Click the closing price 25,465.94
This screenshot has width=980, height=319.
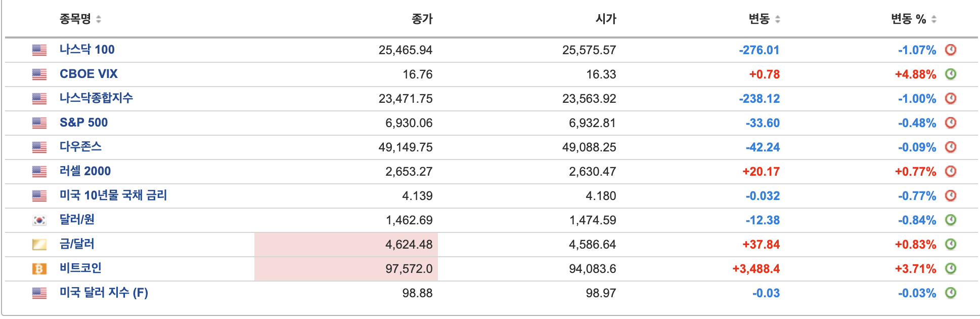(x=406, y=50)
